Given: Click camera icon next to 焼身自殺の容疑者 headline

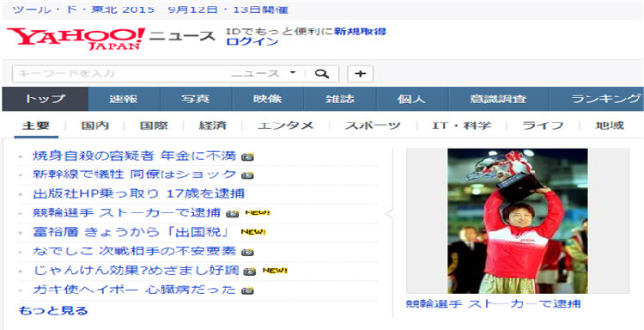Looking at the screenshot, I should coord(247,156).
